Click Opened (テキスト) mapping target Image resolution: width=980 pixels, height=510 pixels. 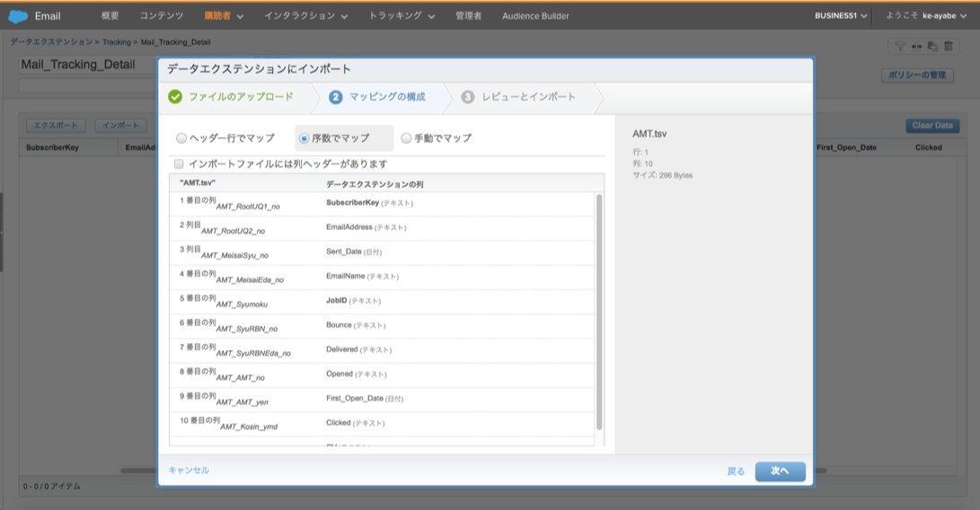pos(357,374)
